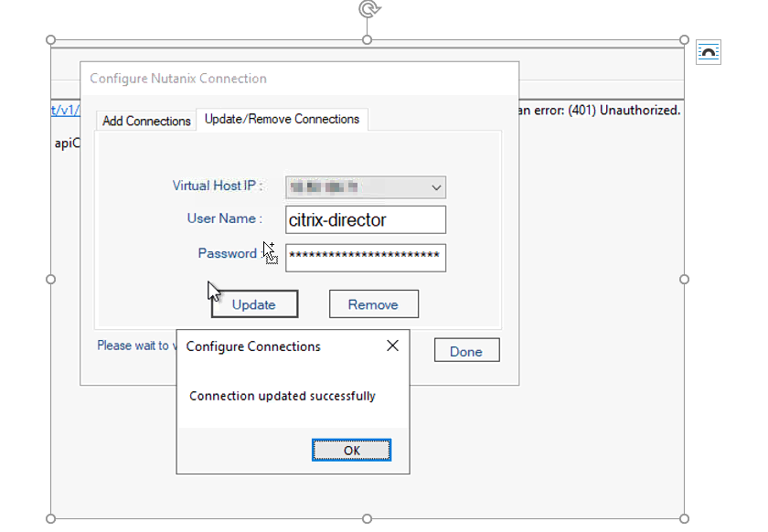Click the bottom-right corner sizing handle
Viewport: 768px width, 532px height.
(x=684, y=519)
